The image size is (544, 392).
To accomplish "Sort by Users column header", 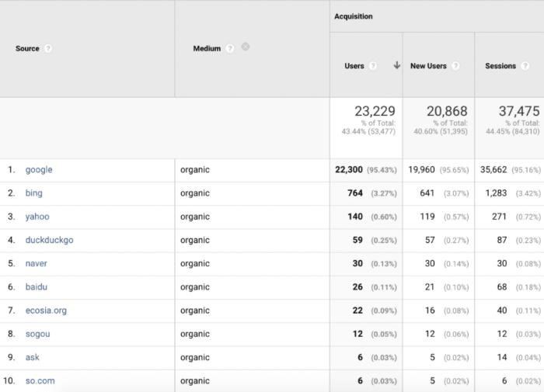I will point(354,66).
